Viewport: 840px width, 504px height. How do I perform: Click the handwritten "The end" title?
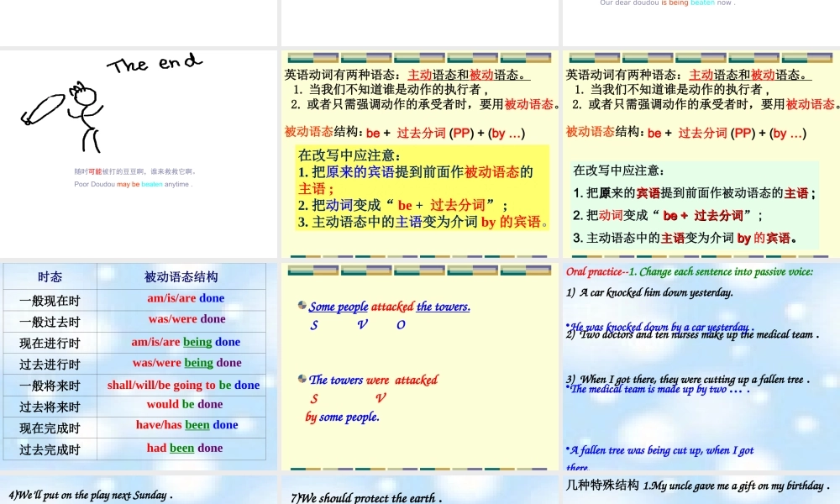pyautogui.click(x=155, y=63)
